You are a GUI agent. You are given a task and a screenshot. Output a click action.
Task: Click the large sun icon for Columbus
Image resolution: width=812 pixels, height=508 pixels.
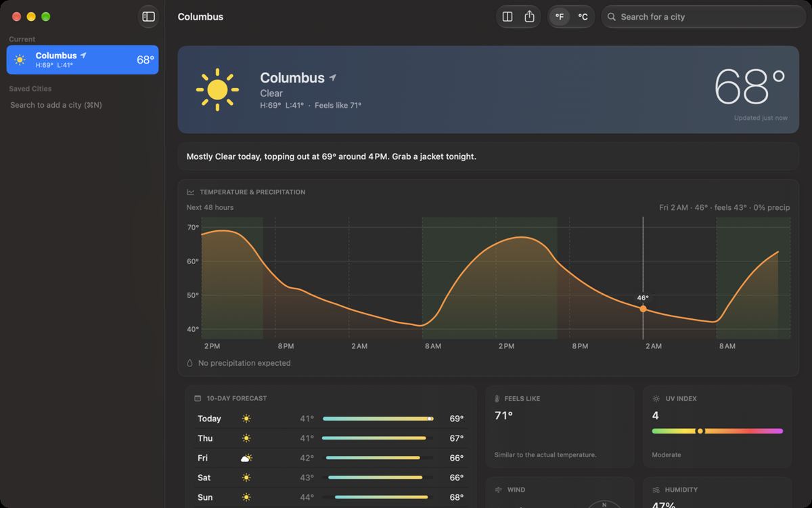tap(217, 89)
